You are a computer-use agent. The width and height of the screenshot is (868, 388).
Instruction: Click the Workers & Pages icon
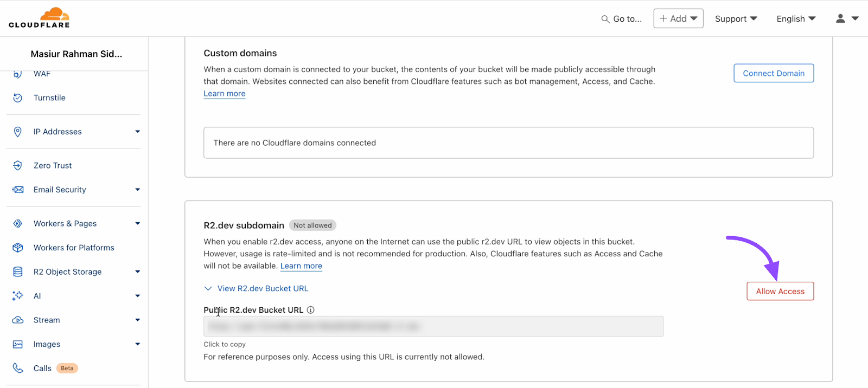click(18, 223)
